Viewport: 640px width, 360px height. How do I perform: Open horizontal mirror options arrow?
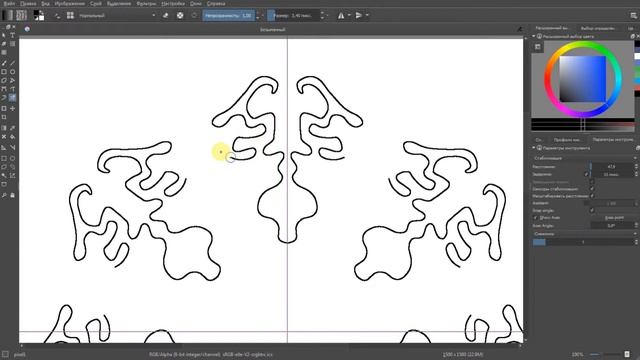349,16
